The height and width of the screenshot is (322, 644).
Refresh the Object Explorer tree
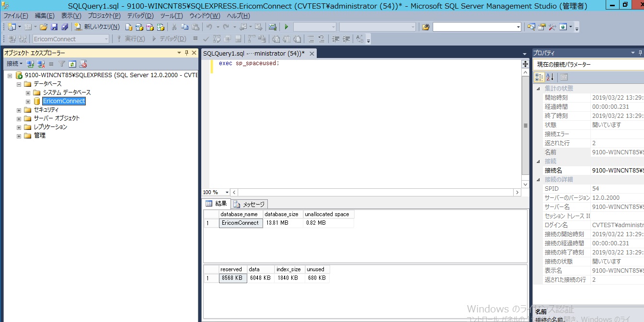(x=72, y=64)
